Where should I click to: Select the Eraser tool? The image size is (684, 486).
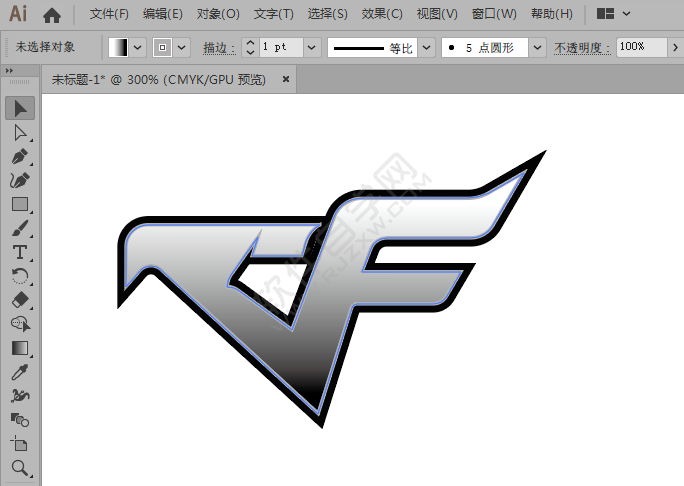[20, 300]
